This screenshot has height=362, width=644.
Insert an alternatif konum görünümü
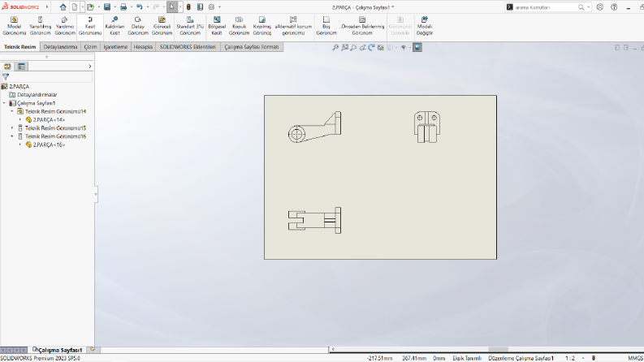pos(293,26)
